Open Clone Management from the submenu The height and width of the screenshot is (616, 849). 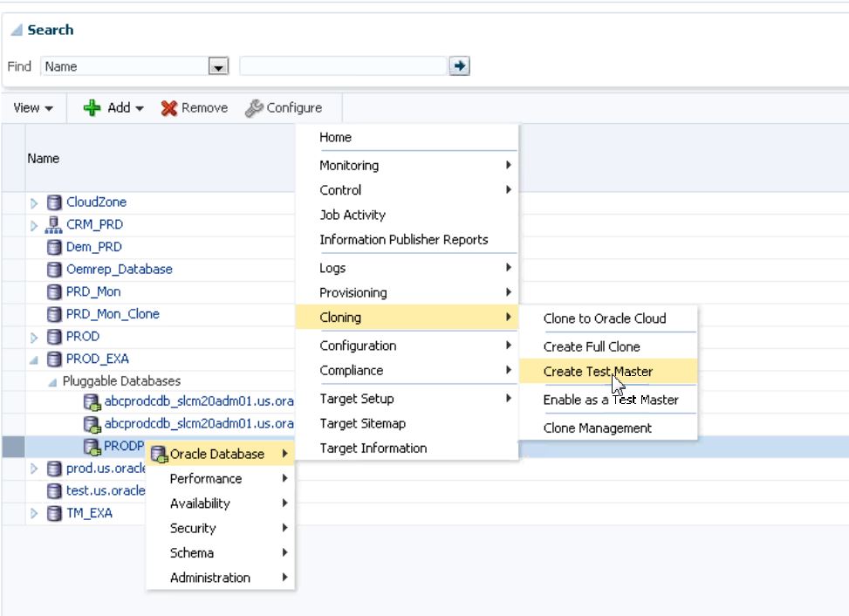[597, 428]
